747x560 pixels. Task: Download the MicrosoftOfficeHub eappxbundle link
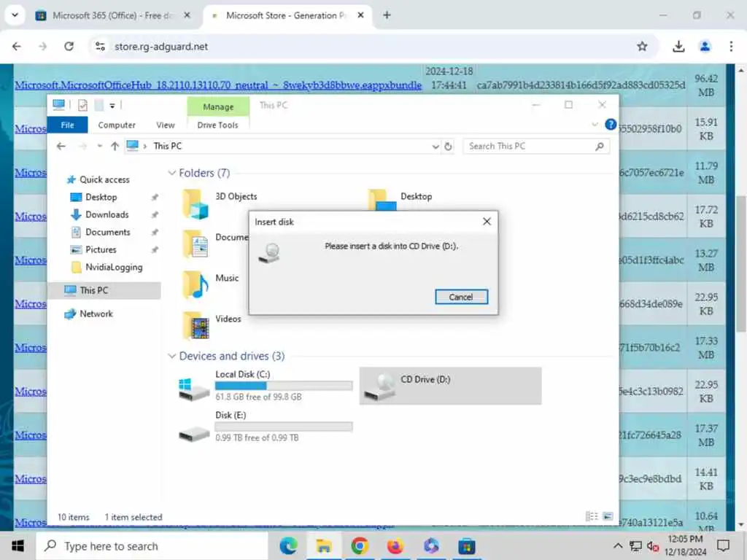point(218,85)
